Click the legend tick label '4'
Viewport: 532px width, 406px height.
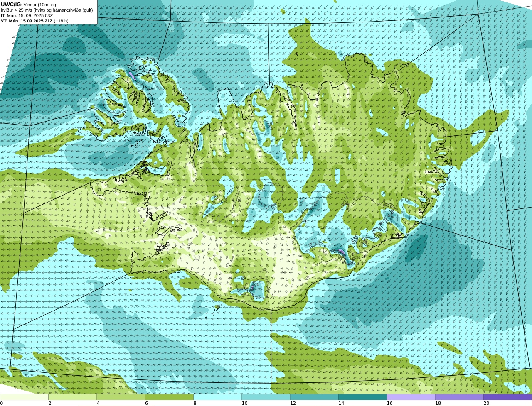click(98, 403)
